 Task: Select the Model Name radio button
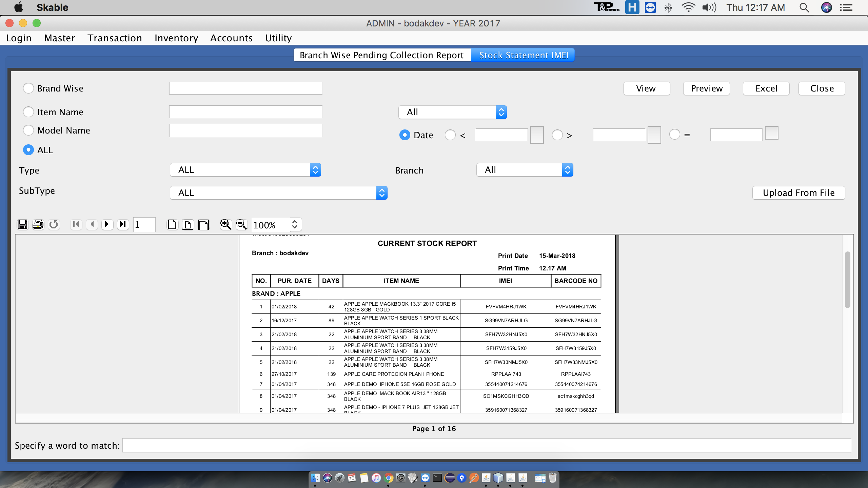click(x=28, y=130)
